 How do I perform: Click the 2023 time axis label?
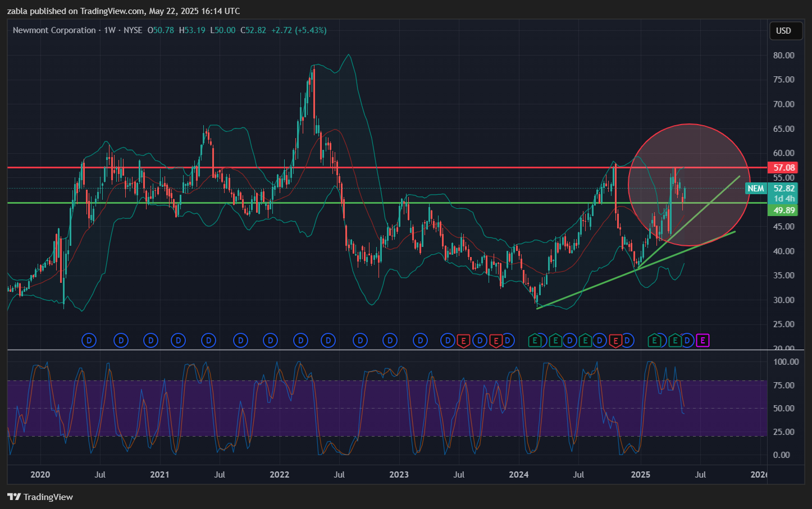click(399, 475)
